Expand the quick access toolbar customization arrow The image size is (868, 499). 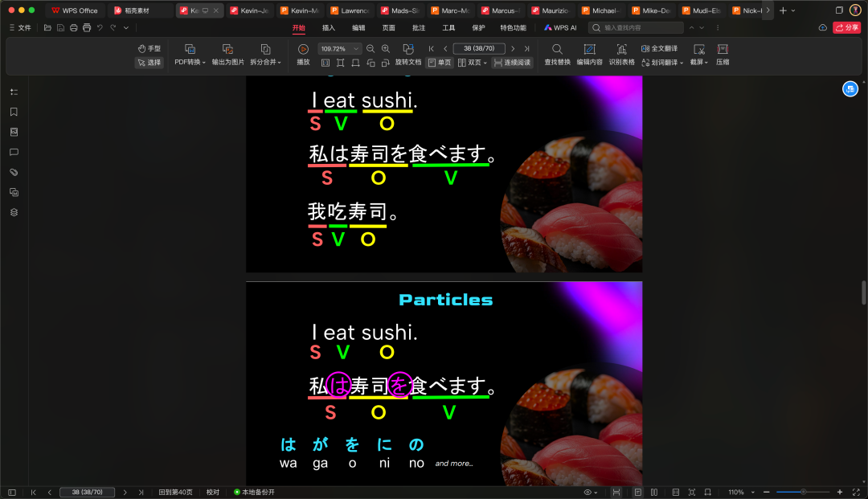point(126,27)
